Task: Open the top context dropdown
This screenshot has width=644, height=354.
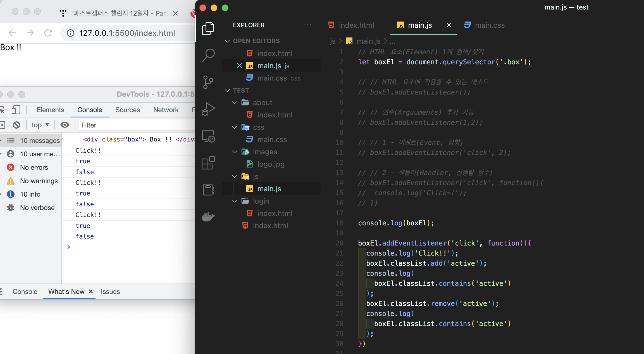Action: tap(40, 125)
